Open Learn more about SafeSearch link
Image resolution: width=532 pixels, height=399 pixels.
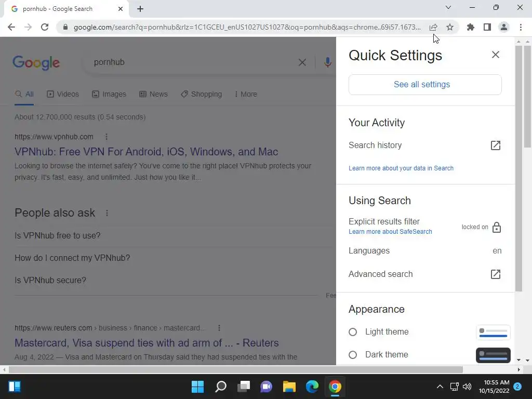pos(390,232)
